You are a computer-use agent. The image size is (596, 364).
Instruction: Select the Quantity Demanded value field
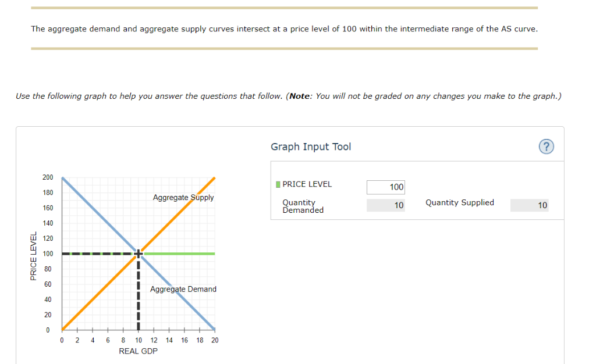[x=385, y=205]
